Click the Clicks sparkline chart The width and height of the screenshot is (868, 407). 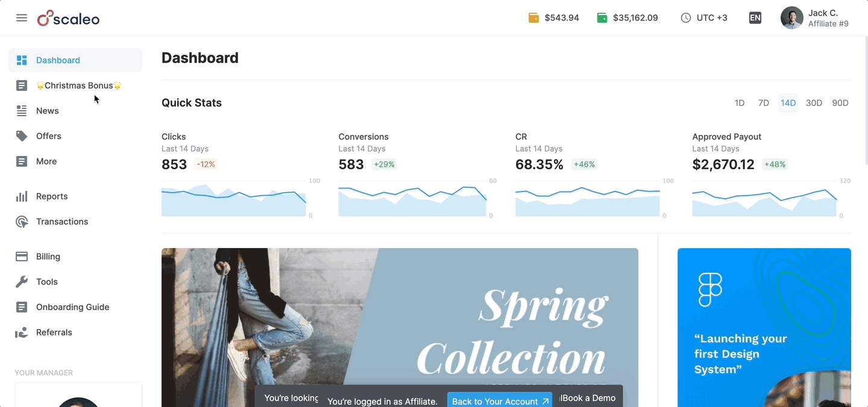click(234, 200)
